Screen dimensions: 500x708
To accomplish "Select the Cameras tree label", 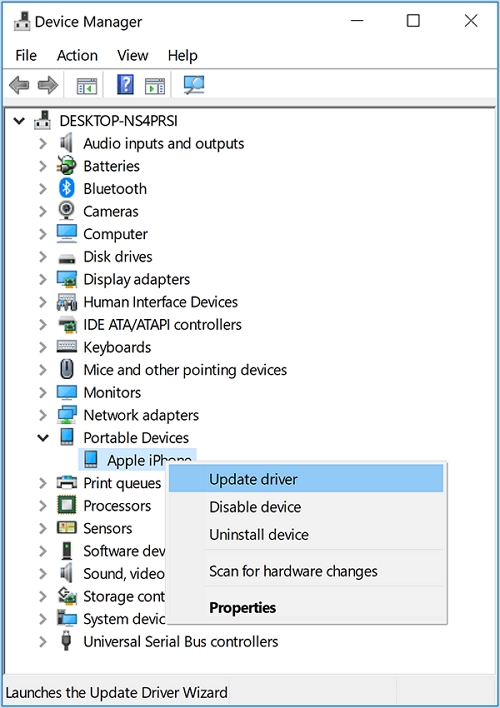I will (111, 211).
